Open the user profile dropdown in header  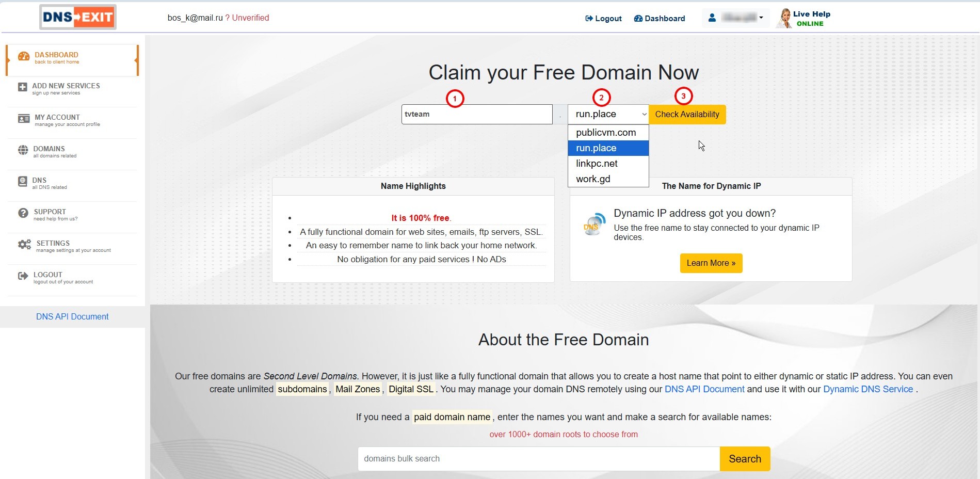click(x=735, y=18)
